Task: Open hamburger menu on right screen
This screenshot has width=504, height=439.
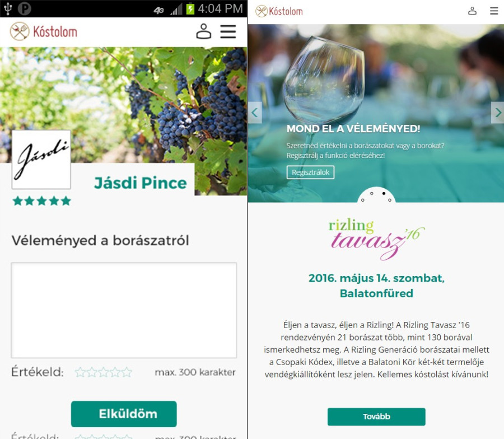Action: (x=494, y=11)
